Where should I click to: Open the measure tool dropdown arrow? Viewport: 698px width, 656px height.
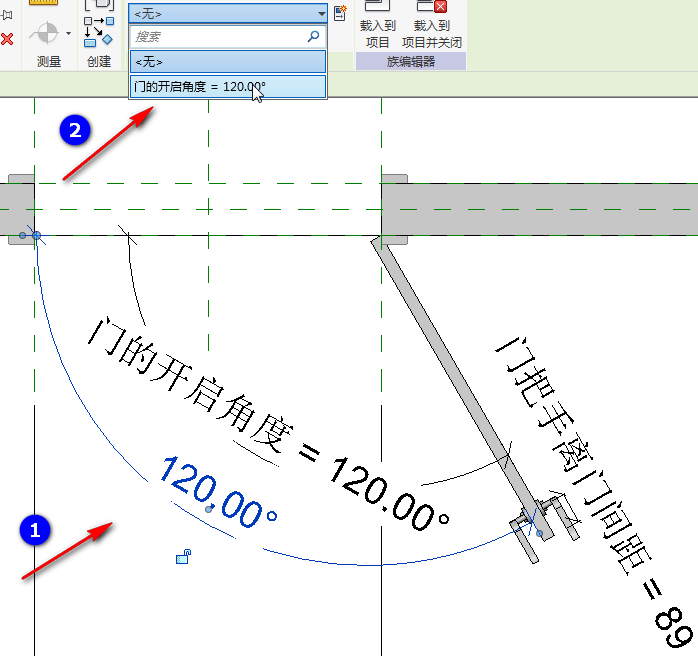pos(68,33)
